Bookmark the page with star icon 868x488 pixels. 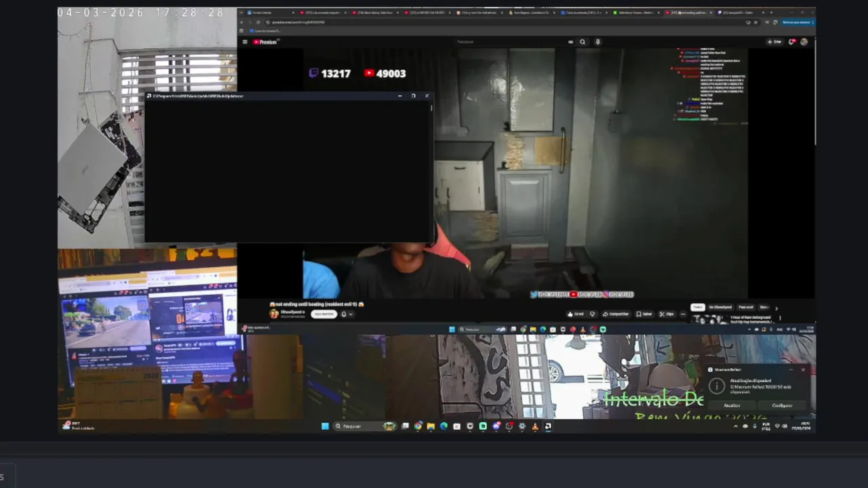(755, 22)
